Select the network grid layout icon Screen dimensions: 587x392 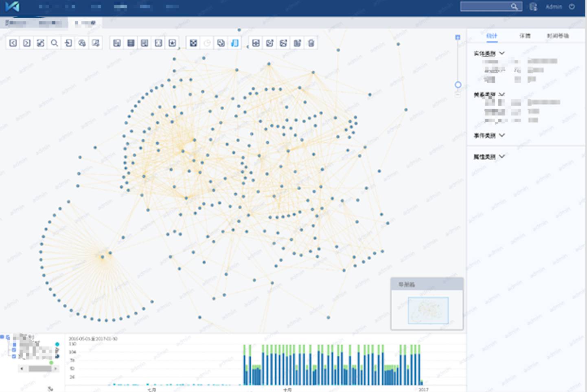click(193, 43)
